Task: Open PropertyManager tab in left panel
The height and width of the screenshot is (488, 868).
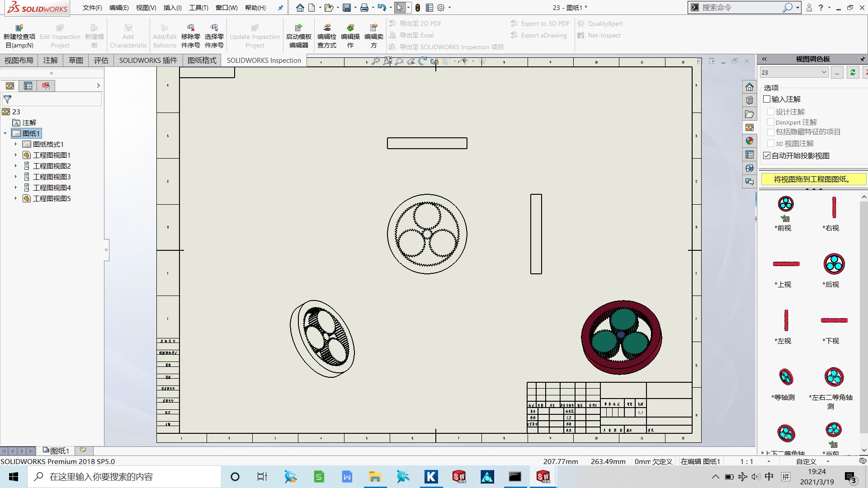Action: click(x=28, y=86)
